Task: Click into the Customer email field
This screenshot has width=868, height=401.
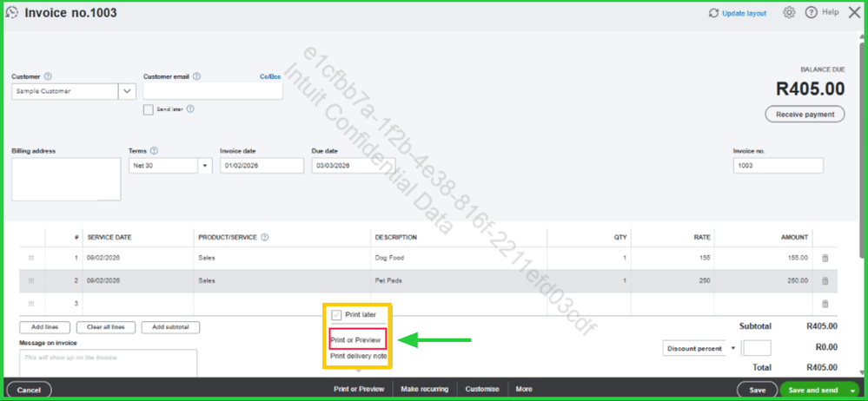Action: coord(213,91)
